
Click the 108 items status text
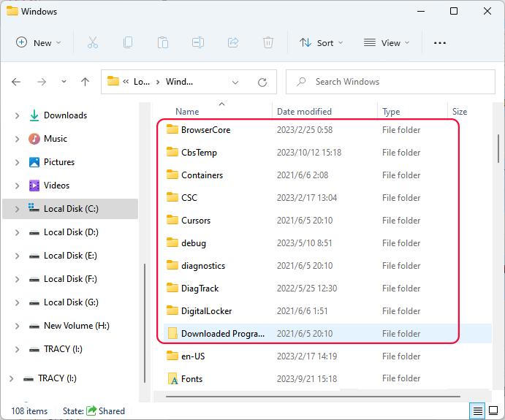click(29, 411)
